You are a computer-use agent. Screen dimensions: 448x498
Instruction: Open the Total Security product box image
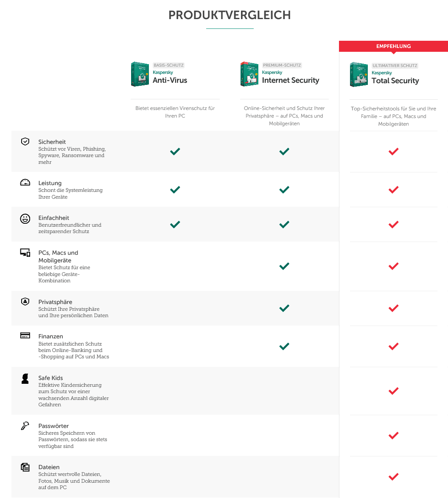(x=359, y=75)
